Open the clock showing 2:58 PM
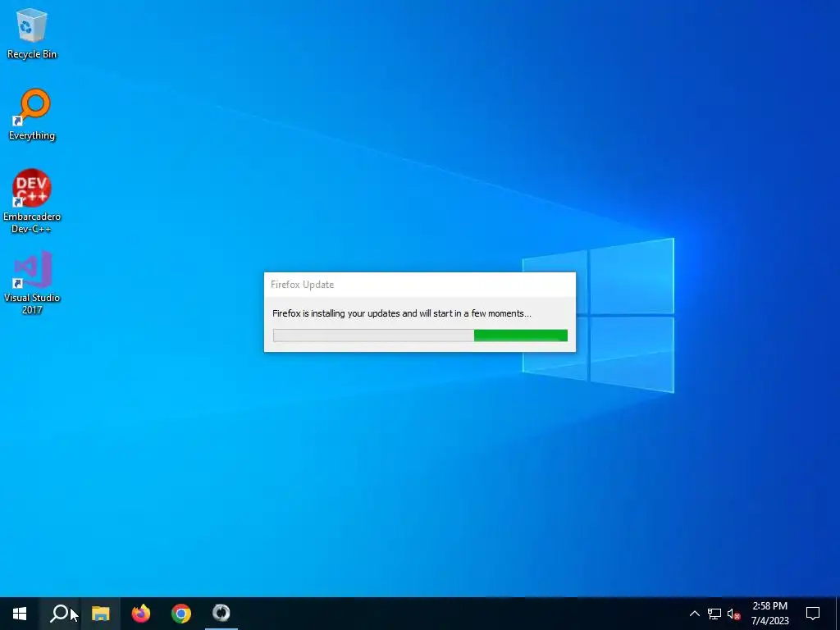Image resolution: width=840 pixels, height=630 pixels. coord(769,614)
